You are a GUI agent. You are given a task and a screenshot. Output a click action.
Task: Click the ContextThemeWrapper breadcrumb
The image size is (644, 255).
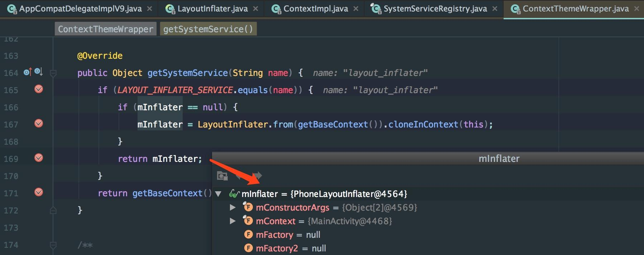click(x=106, y=29)
